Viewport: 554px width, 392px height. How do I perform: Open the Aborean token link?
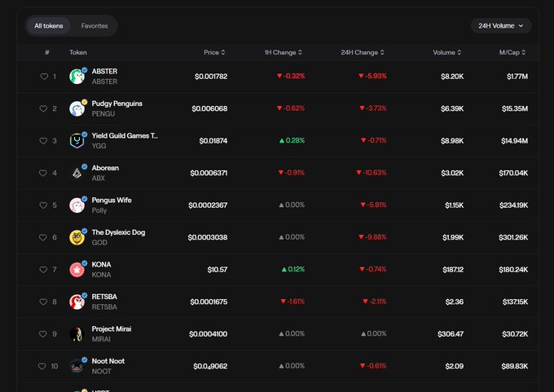coord(105,168)
